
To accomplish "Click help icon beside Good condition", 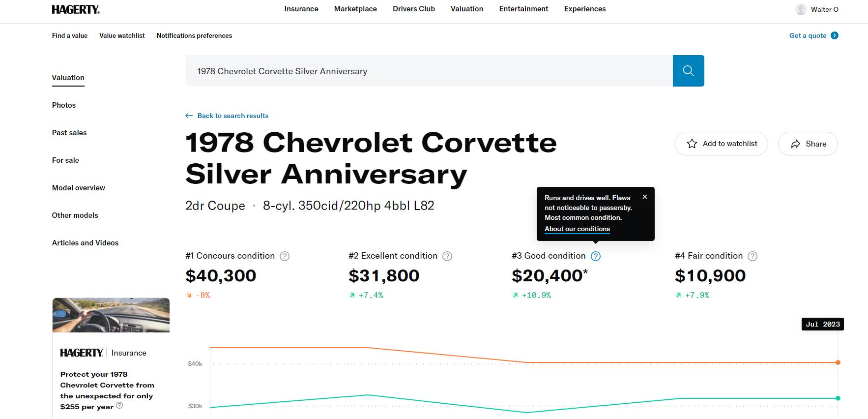I will coord(596,256).
